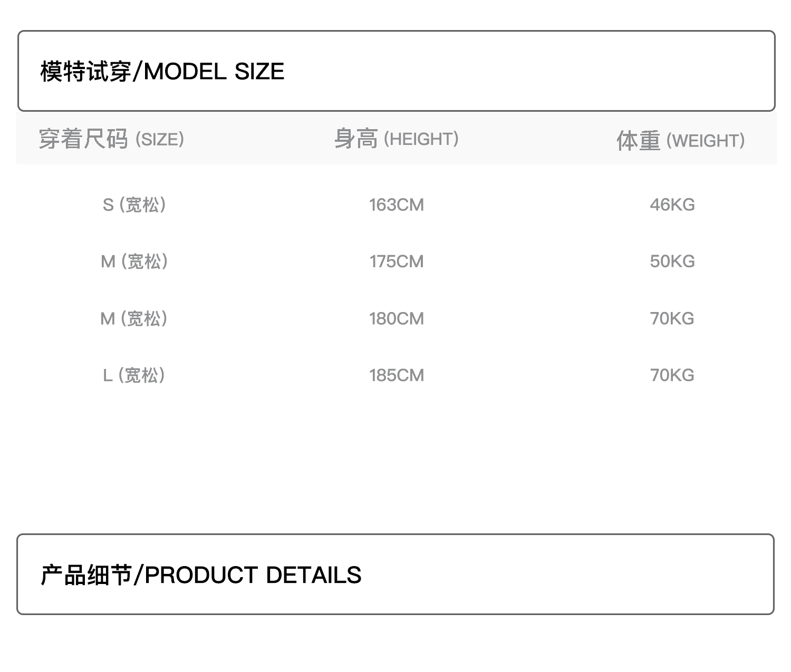Click the 180CM height value
This screenshot has height=672, width=791.
[397, 319]
